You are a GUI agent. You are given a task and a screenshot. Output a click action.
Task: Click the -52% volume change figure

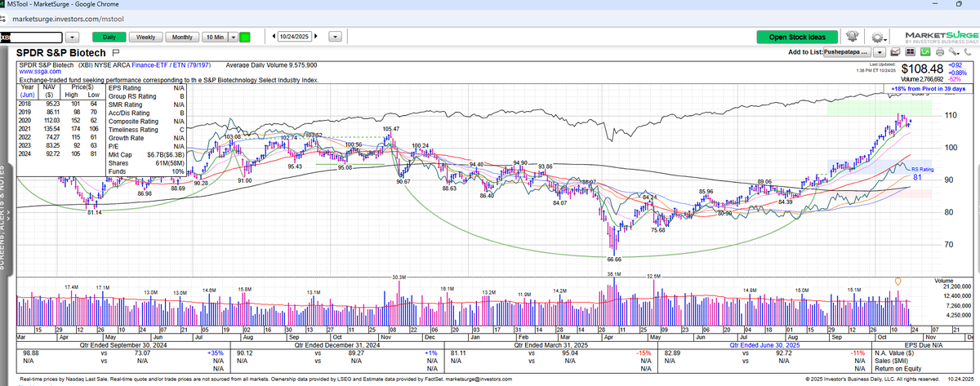955,79
